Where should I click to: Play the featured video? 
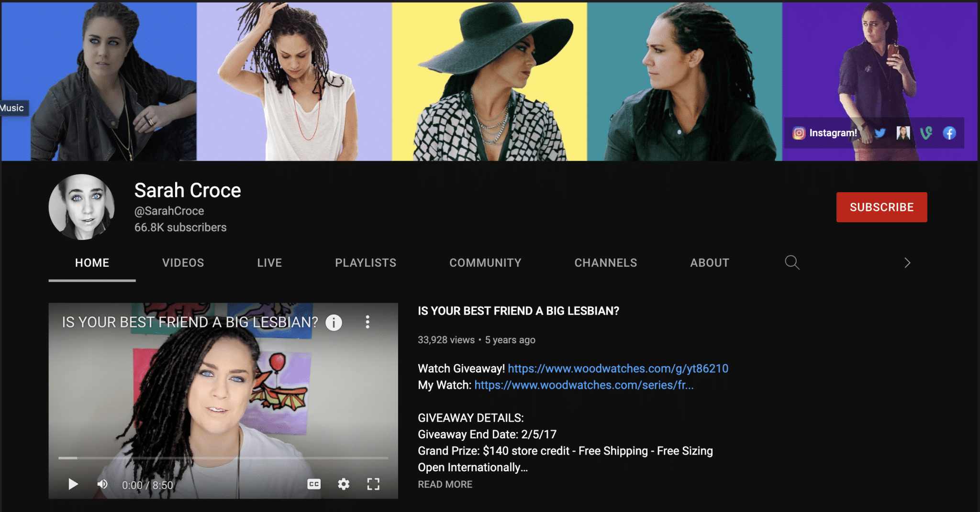point(73,484)
